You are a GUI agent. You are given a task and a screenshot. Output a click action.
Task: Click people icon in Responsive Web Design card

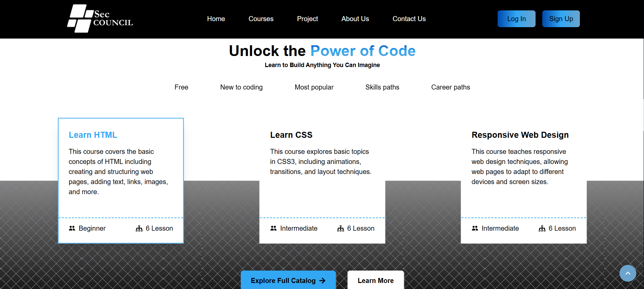coord(475,228)
